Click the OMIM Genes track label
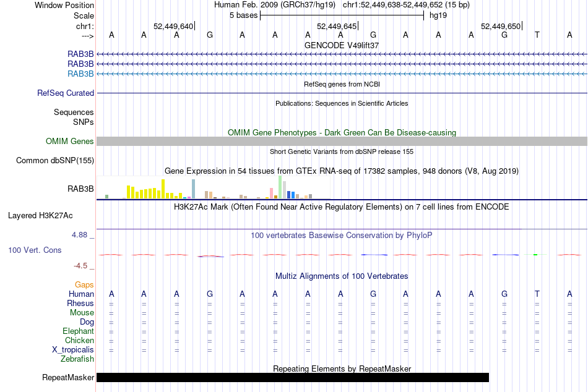The height and width of the screenshot is (392, 588). (69, 142)
